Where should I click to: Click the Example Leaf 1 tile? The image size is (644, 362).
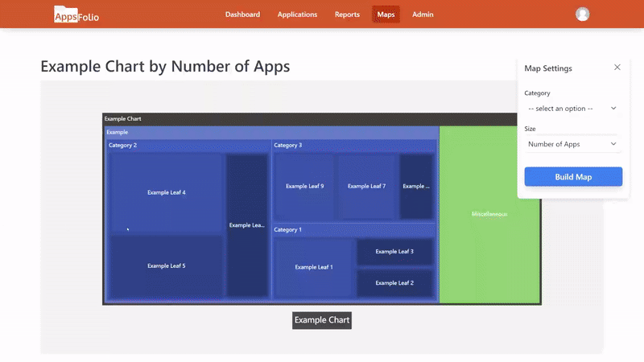coord(313,267)
